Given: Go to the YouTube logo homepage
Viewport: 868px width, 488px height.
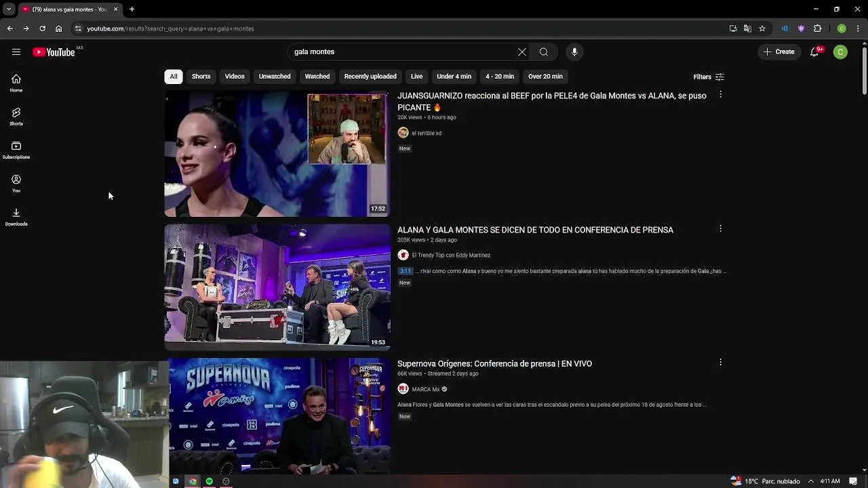Looking at the screenshot, I should point(54,52).
